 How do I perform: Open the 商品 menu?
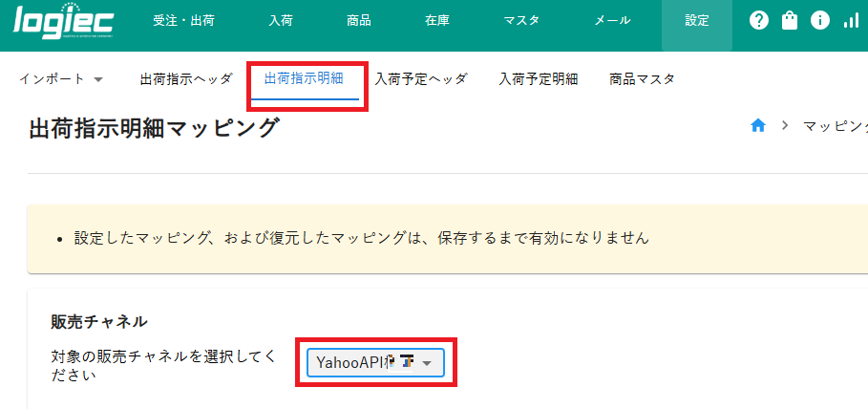tap(359, 21)
